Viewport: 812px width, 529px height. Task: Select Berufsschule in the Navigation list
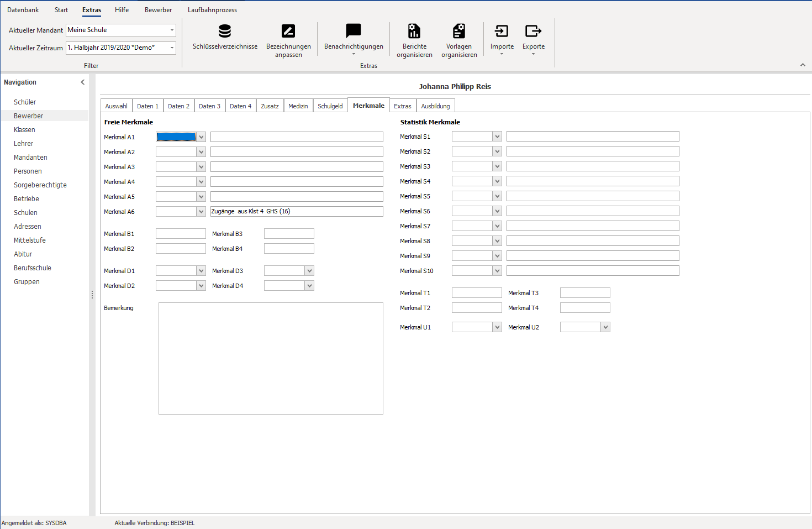[33, 268]
